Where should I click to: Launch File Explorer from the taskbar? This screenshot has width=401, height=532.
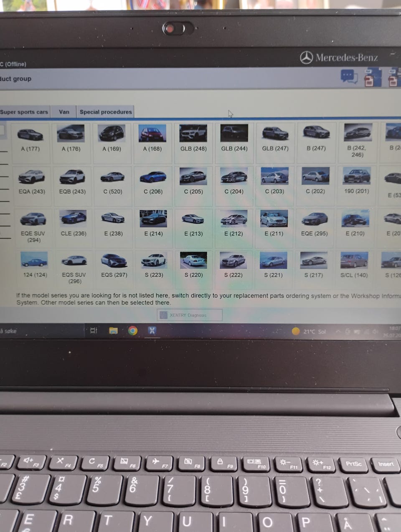113,330
